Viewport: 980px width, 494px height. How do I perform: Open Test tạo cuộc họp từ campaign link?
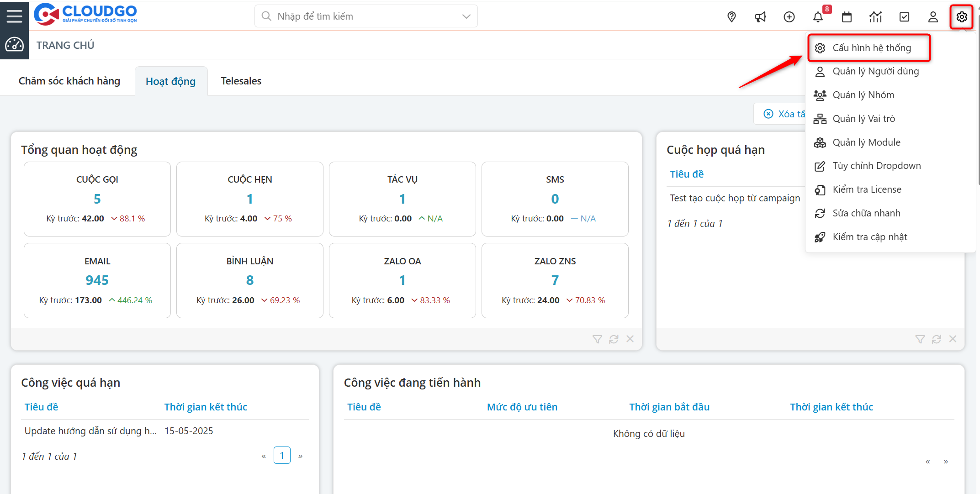pos(735,198)
